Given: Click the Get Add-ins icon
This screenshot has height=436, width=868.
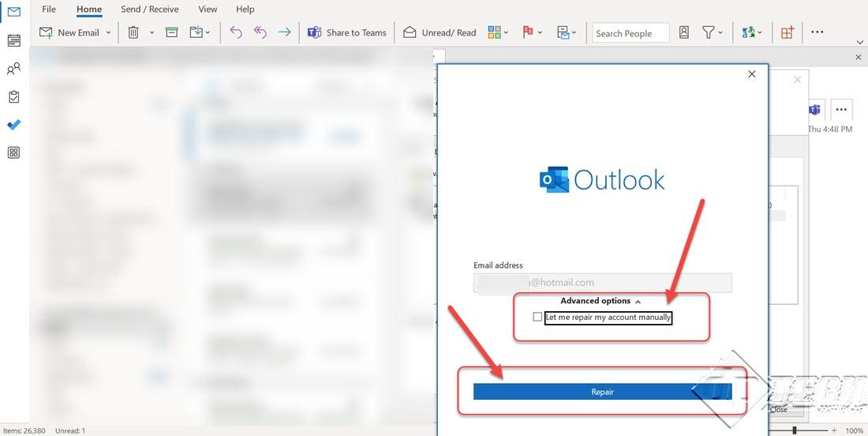Looking at the screenshot, I should tap(787, 32).
